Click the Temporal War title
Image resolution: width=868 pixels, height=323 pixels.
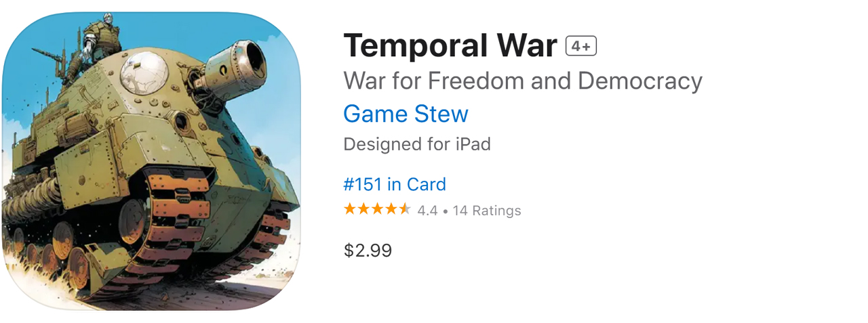pyautogui.click(x=451, y=46)
